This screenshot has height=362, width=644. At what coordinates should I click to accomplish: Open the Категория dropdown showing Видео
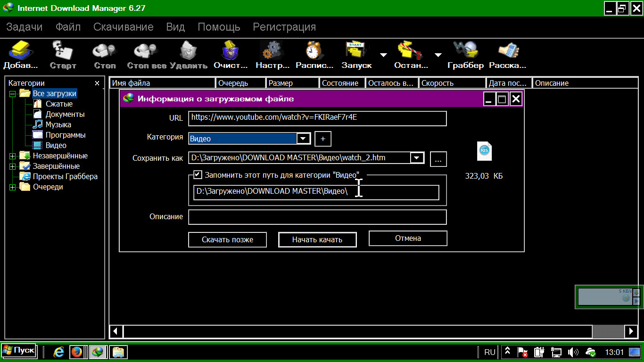click(304, 139)
